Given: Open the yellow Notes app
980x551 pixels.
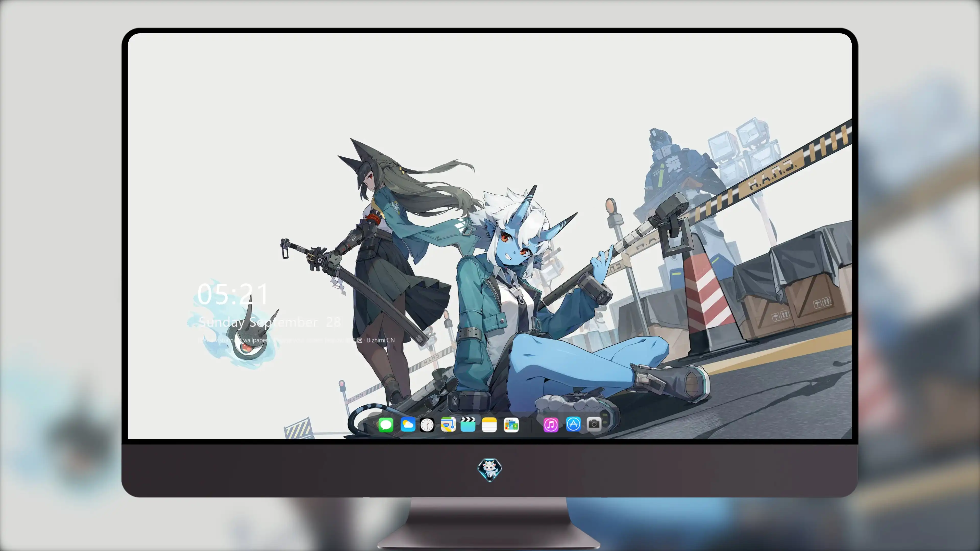Looking at the screenshot, I should (x=489, y=425).
